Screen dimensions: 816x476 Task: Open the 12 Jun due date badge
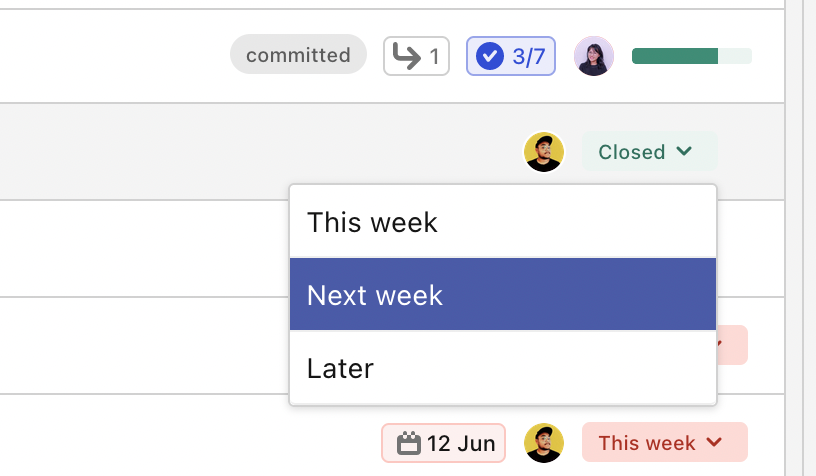[x=443, y=443]
